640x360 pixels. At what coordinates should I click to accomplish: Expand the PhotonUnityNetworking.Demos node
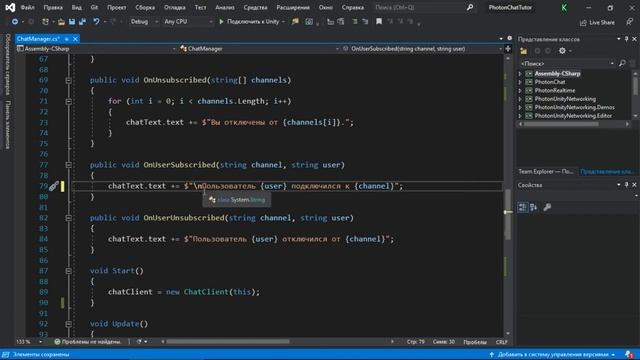coord(520,107)
